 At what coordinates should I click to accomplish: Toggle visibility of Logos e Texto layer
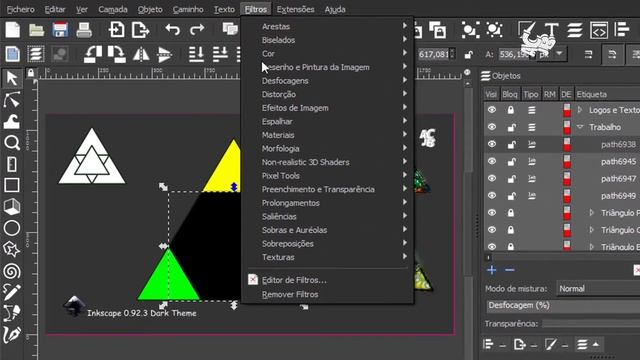click(x=492, y=110)
